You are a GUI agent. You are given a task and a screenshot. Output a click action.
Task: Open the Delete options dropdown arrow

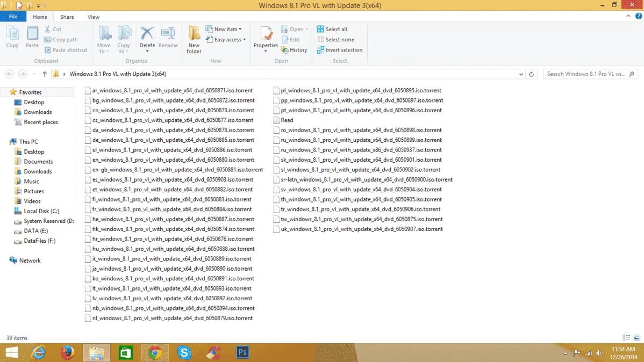[x=147, y=52]
